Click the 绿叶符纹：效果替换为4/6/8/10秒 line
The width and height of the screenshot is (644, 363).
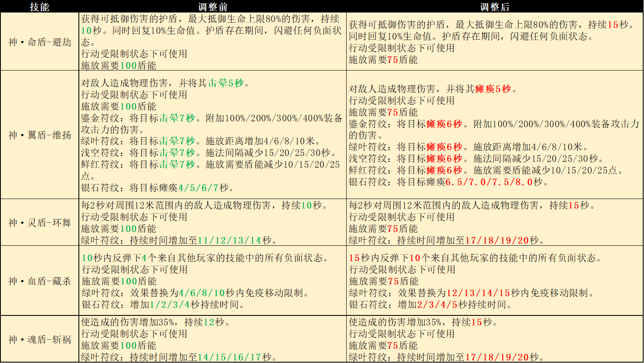196,293
